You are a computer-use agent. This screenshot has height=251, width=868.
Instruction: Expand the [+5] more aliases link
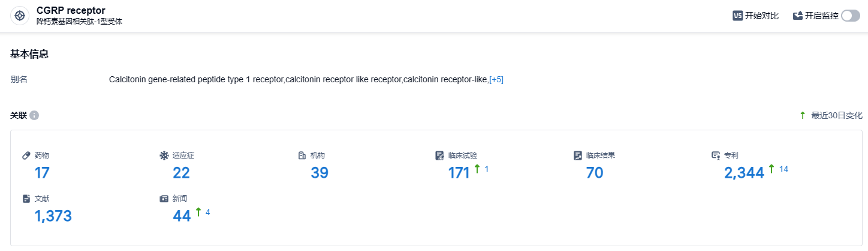click(x=496, y=80)
